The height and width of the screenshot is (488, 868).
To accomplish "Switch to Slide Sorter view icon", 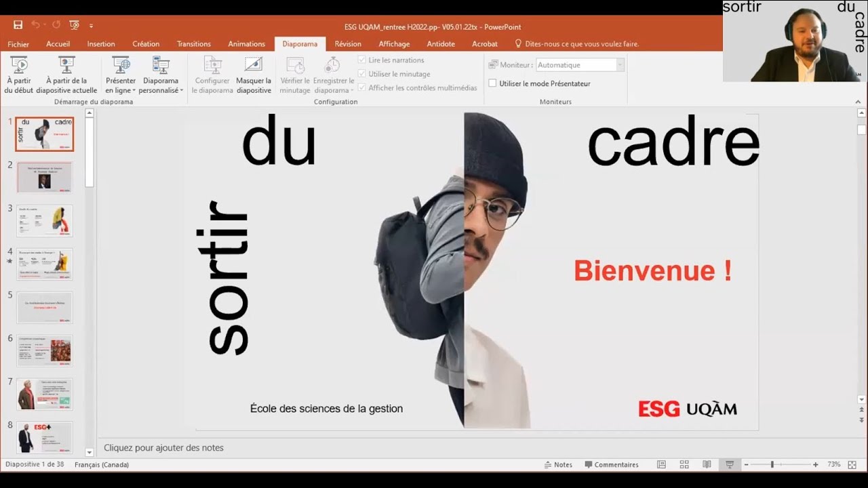I will (684, 465).
